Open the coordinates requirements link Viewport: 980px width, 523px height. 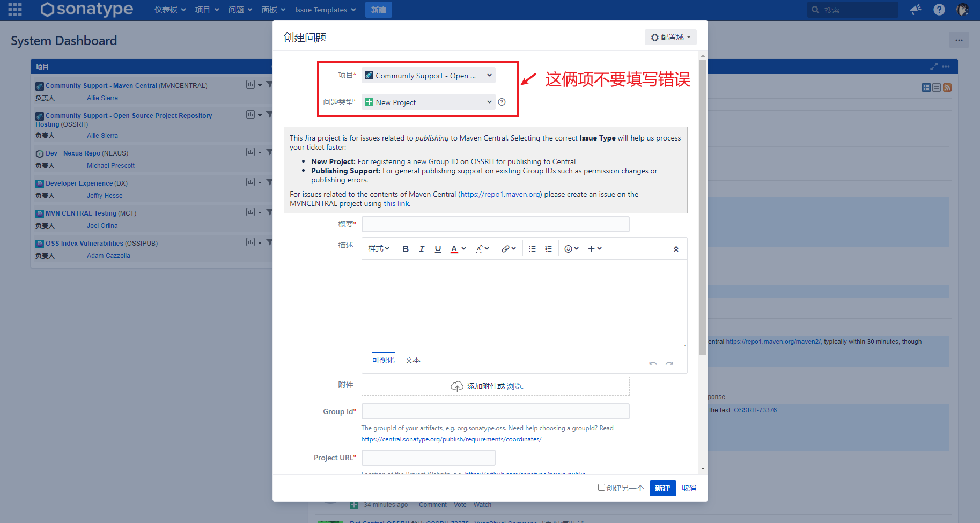point(451,439)
